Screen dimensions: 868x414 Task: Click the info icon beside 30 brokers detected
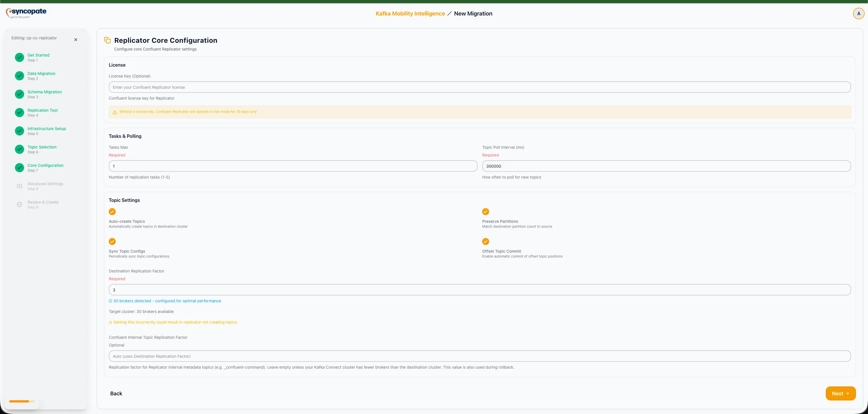coord(110,301)
